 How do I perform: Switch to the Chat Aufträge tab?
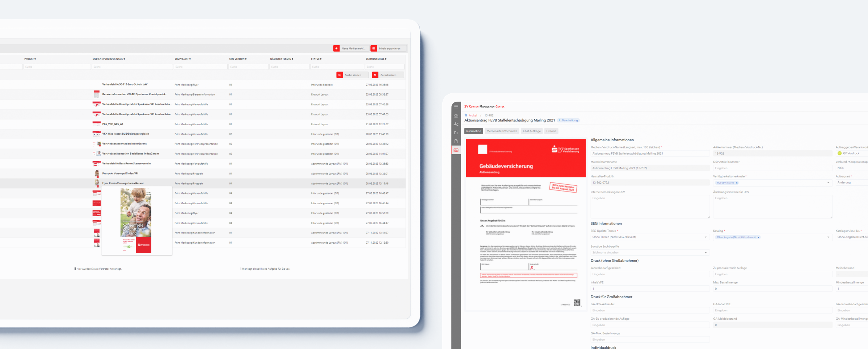[x=531, y=131]
